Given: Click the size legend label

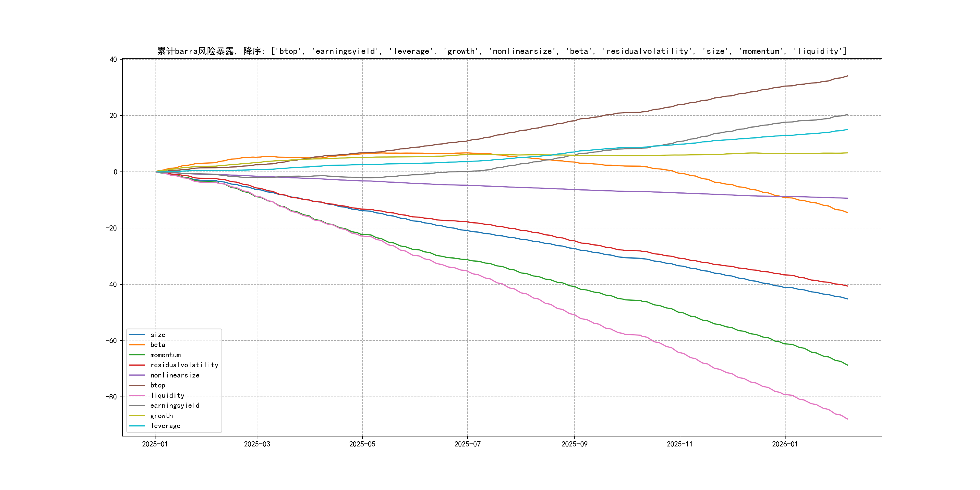Looking at the screenshot, I should (x=158, y=335).
